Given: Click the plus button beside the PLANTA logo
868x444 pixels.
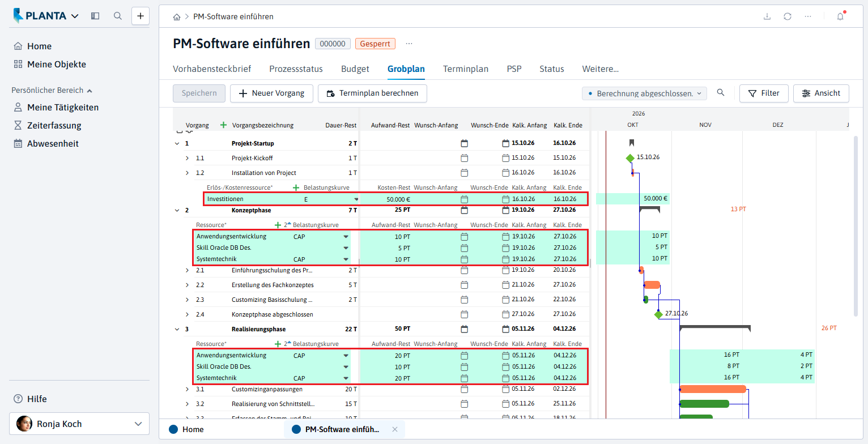Looking at the screenshot, I should pyautogui.click(x=141, y=16).
